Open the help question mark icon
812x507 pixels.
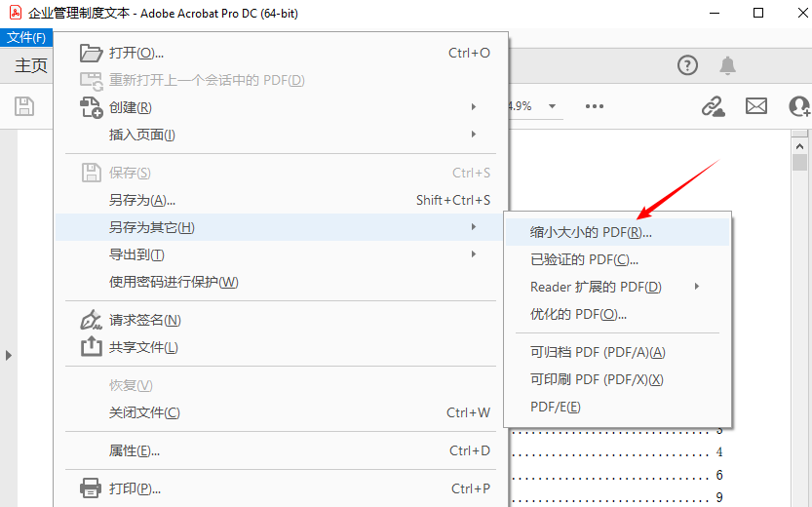[x=687, y=65]
